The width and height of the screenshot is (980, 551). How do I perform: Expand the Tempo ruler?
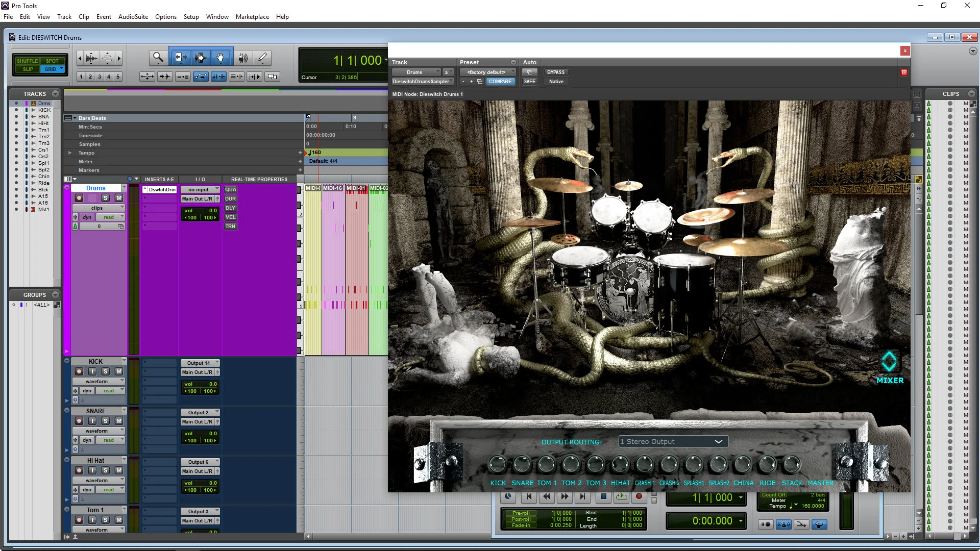(x=70, y=153)
